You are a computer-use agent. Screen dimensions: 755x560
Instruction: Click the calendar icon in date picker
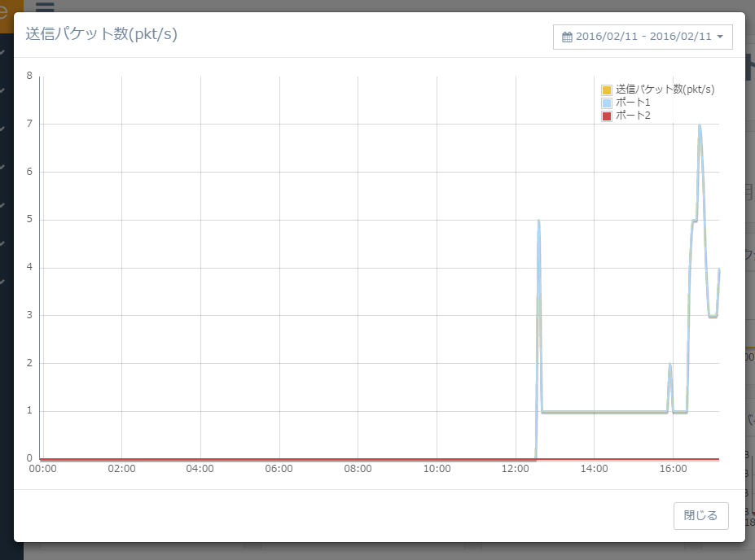click(x=568, y=37)
